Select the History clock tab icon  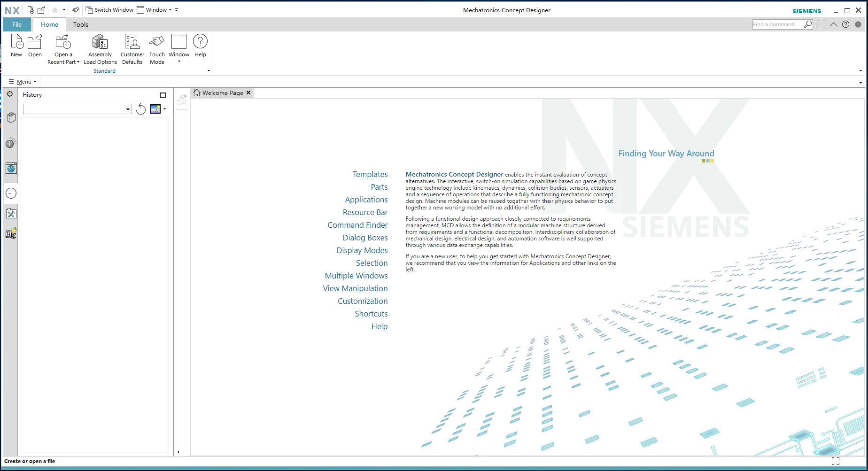(x=11, y=193)
